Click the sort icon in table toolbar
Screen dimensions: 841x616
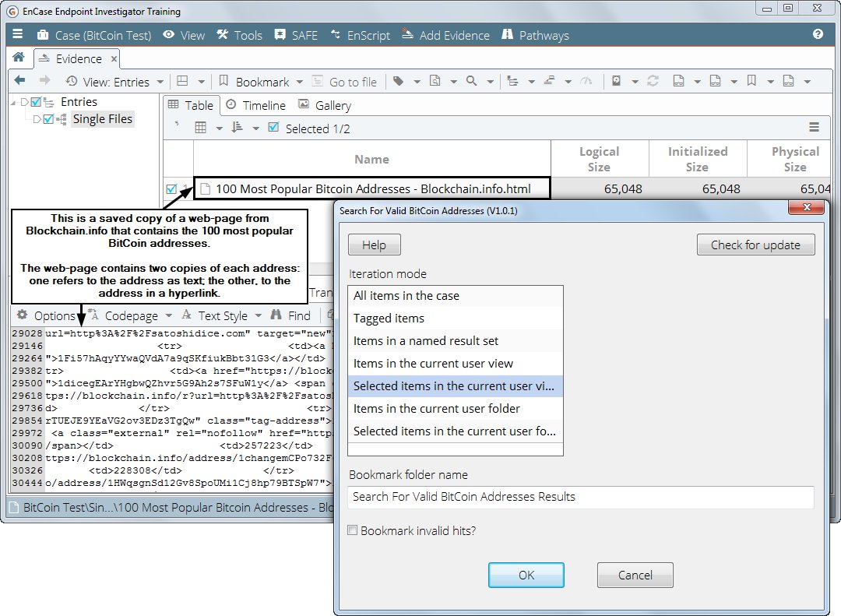(237, 128)
